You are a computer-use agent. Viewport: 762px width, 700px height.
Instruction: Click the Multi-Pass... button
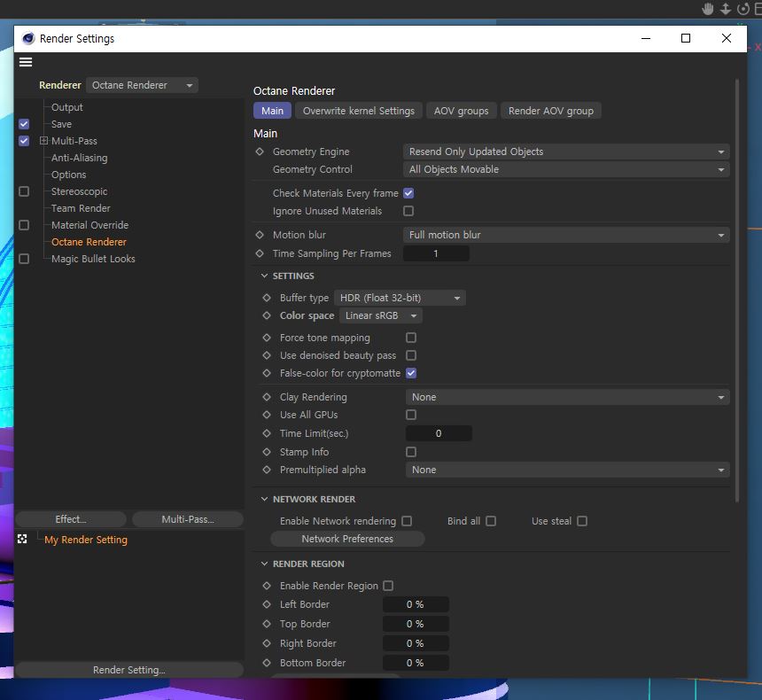(x=188, y=519)
